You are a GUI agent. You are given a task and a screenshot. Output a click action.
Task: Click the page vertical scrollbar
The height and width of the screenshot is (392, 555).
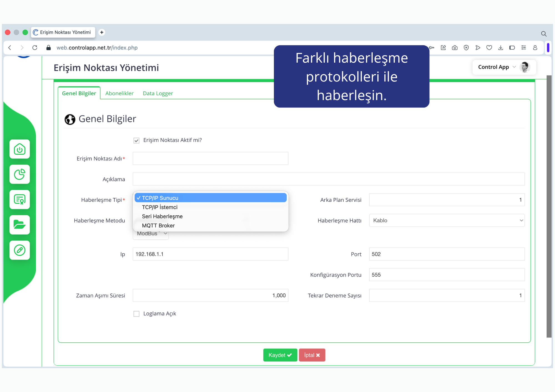click(549, 207)
